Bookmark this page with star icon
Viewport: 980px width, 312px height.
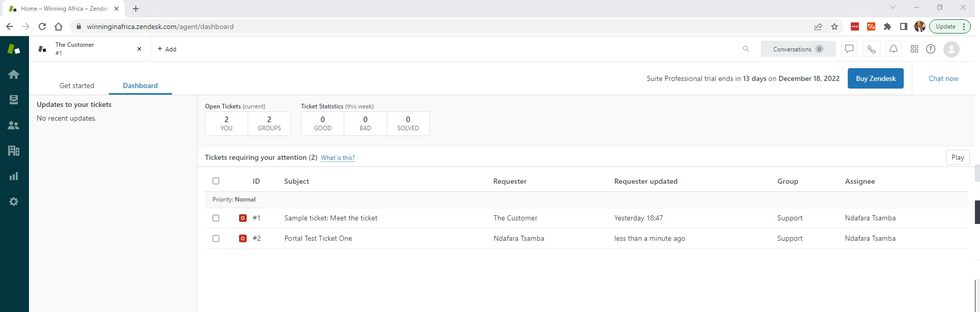[835, 26]
